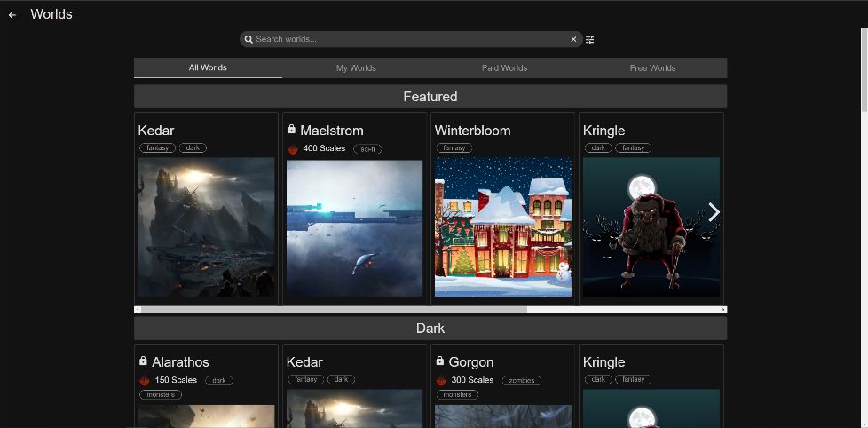
Task: Advance the Featured carousel with the right chevron
Action: click(714, 211)
